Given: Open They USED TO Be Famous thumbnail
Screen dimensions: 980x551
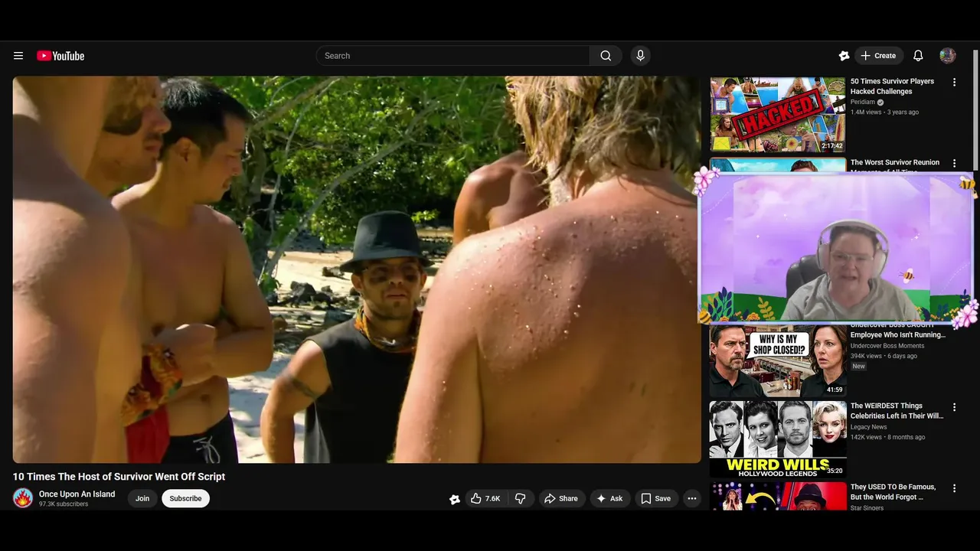Looking at the screenshot, I should tap(778, 497).
